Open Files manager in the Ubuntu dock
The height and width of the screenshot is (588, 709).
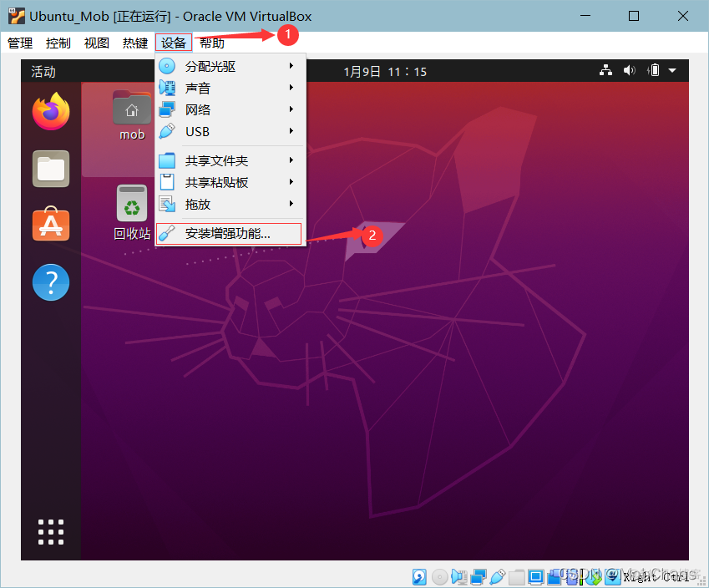pos(51,169)
